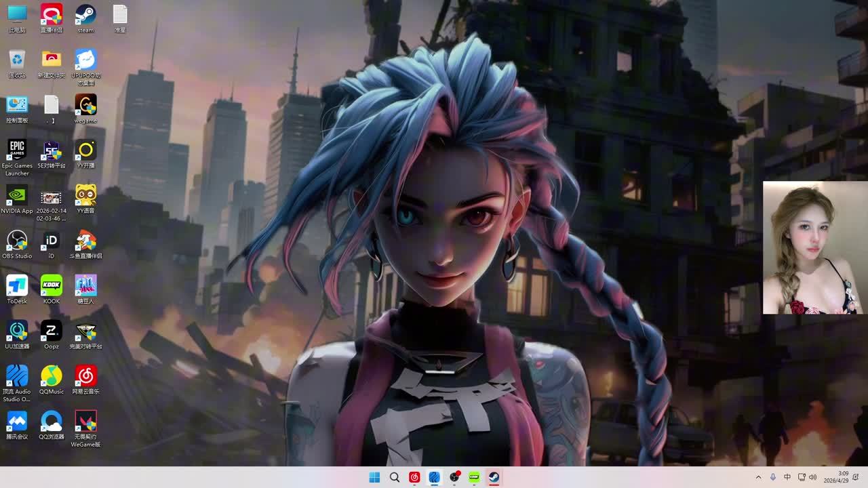Click the KOOK desktop shortcut

(x=52, y=285)
